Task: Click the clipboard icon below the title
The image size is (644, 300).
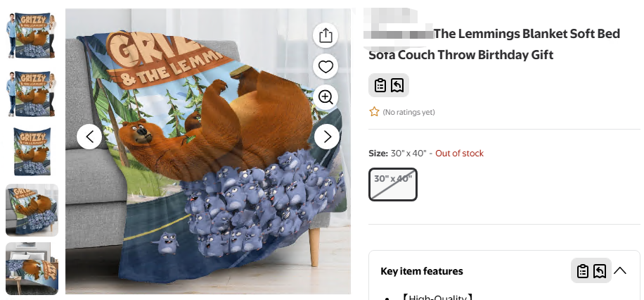Action: [380, 85]
